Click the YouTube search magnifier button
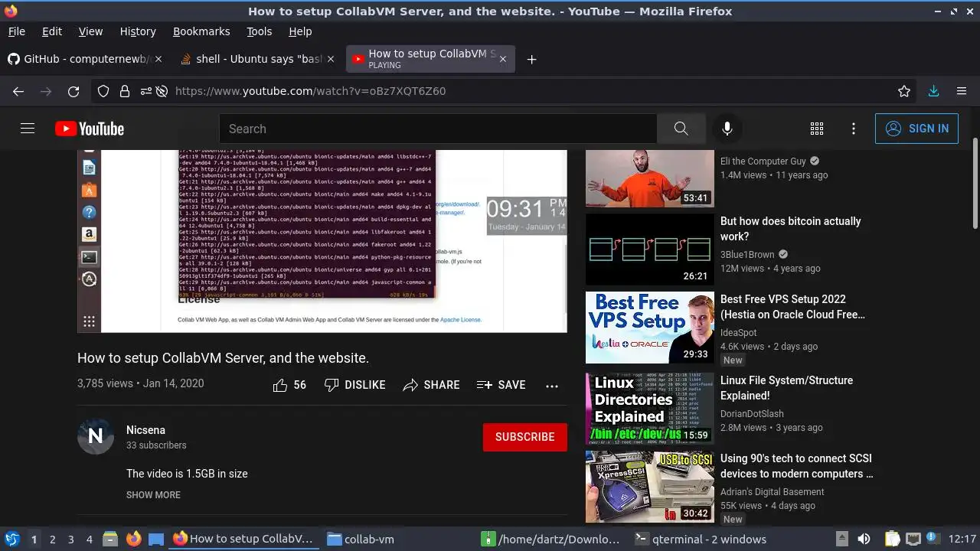Image resolution: width=980 pixels, height=551 pixels. pos(681,129)
